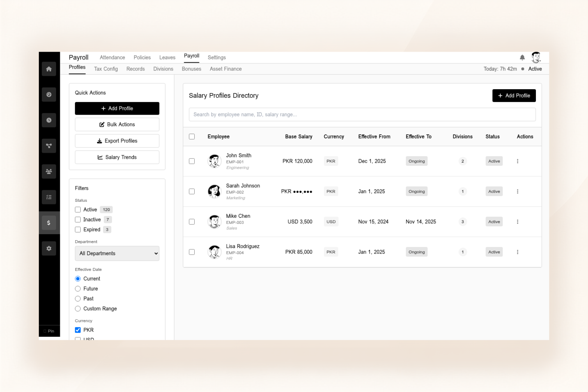
Task: Uncheck the PKR currency filter
Action: coord(78,330)
